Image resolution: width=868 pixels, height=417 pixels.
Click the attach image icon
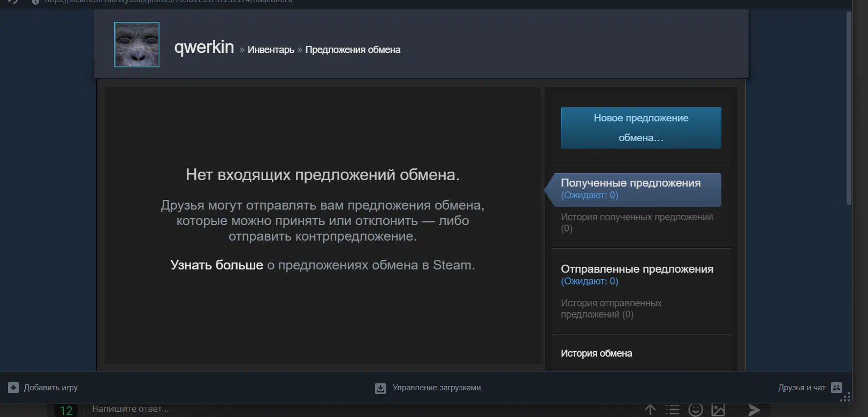[x=718, y=410]
